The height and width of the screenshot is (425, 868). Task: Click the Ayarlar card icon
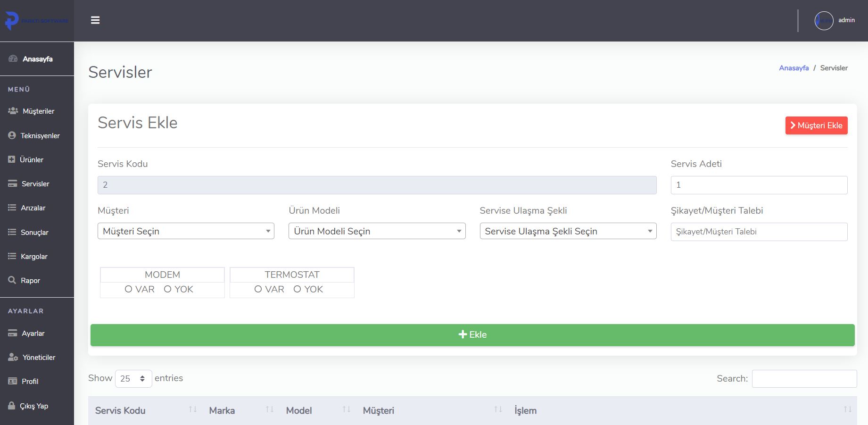[13, 333]
